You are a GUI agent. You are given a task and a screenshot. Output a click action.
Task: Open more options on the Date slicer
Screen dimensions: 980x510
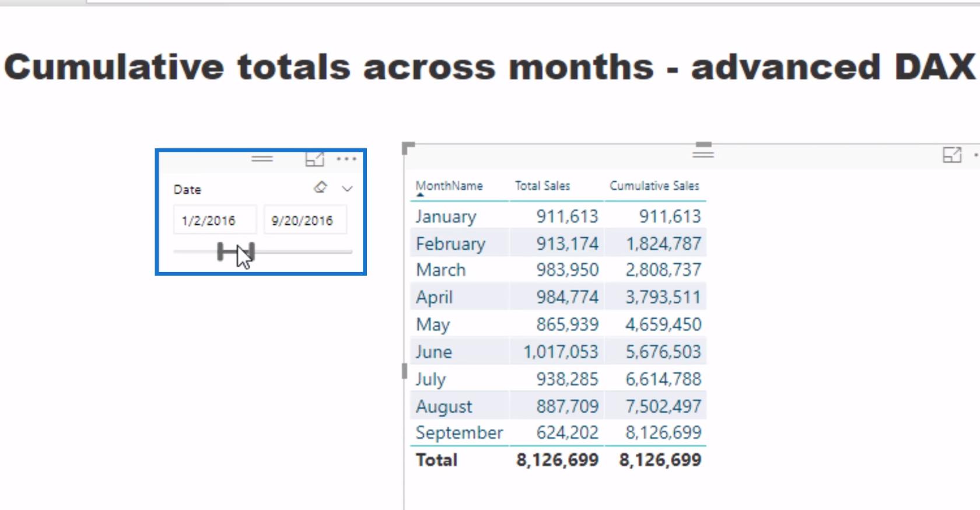coord(346,159)
